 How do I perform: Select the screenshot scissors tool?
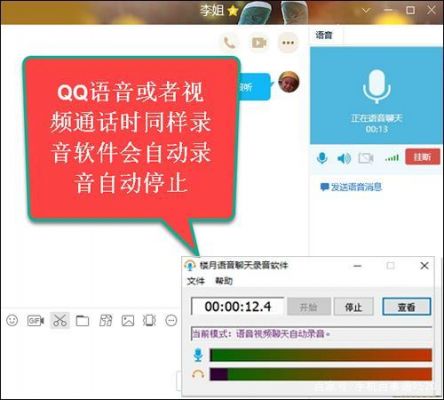point(60,320)
